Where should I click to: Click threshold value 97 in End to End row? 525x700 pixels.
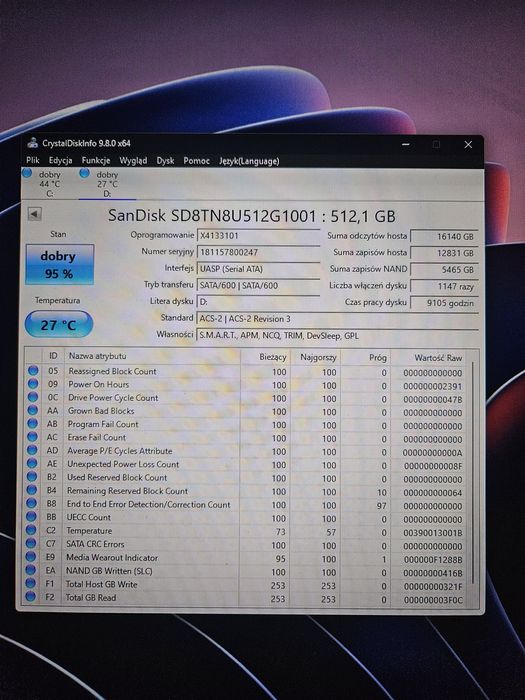(381, 506)
